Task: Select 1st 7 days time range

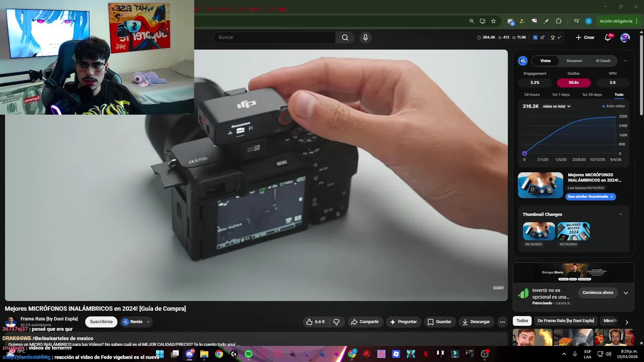Action: pyautogui.click(x=561, y=95)
